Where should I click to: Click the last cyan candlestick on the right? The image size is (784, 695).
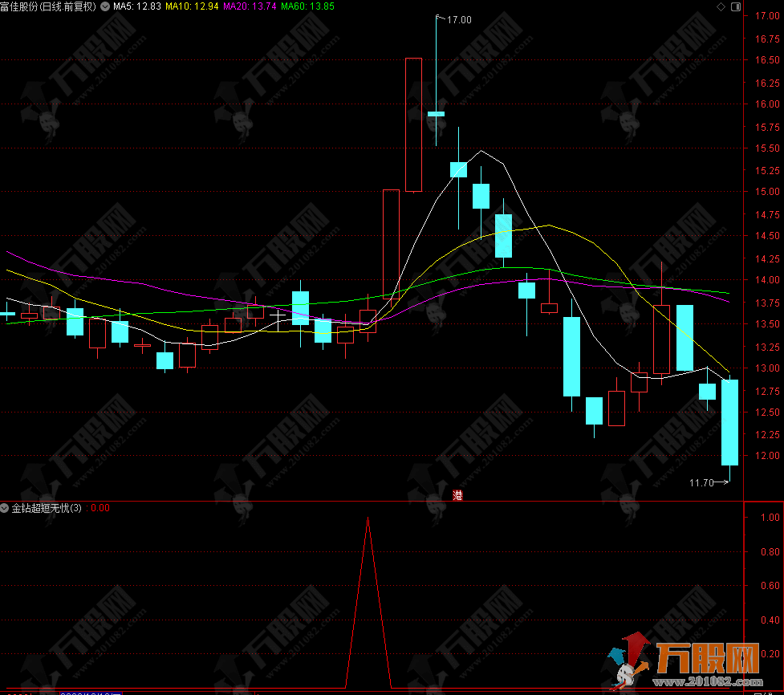click(x=729, y=422)
